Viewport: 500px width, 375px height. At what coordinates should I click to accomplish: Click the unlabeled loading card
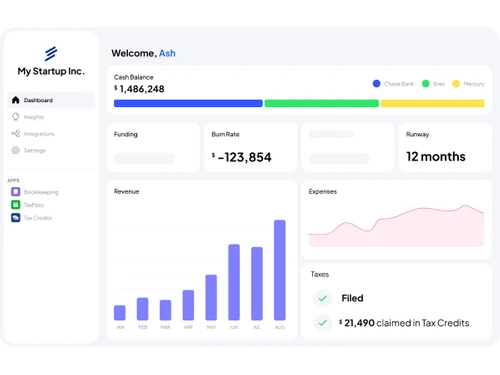(347, 147)
